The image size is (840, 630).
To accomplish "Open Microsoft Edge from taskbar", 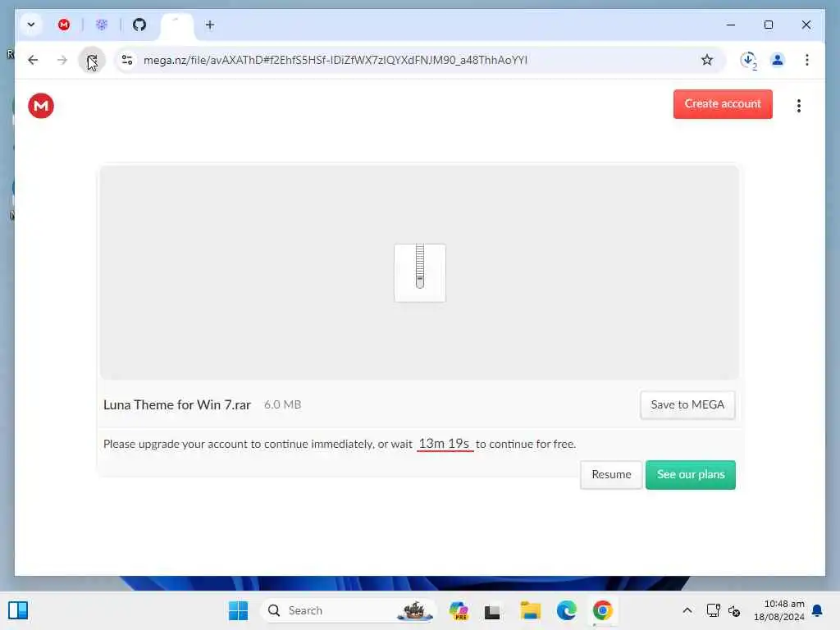I will click(566, 610).
